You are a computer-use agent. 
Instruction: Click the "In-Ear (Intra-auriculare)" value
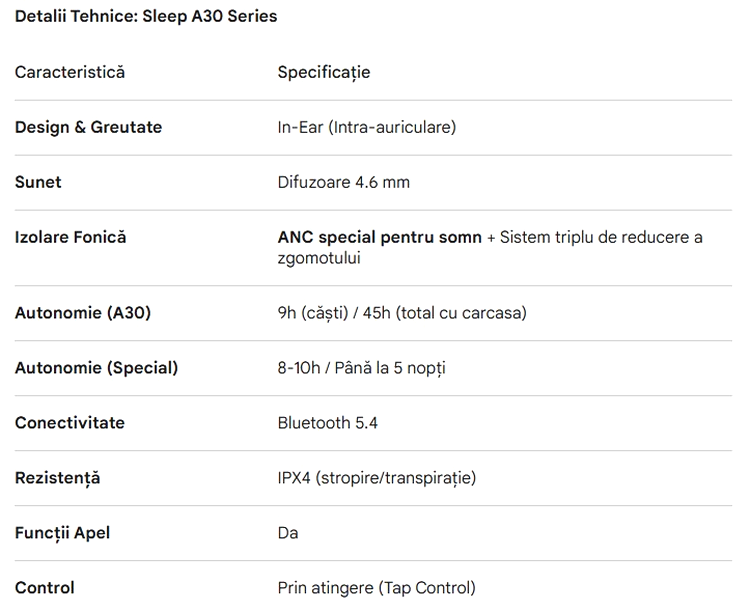coord(367,127)
